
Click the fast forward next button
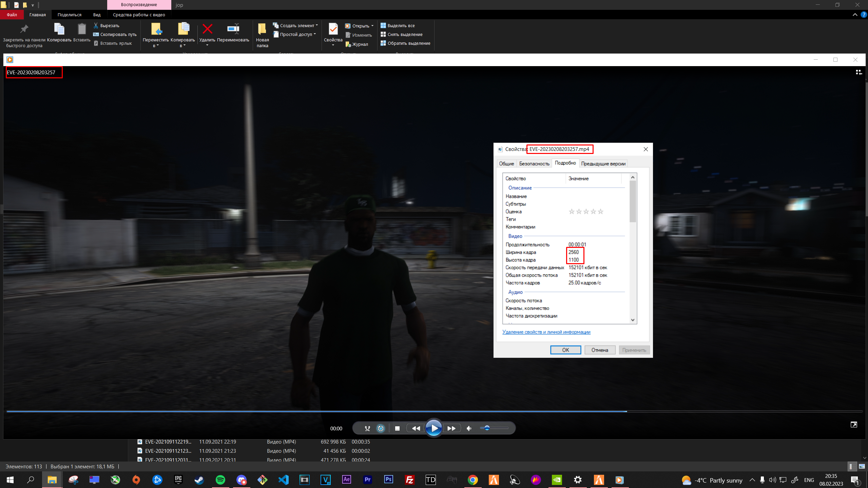[451, 428]
